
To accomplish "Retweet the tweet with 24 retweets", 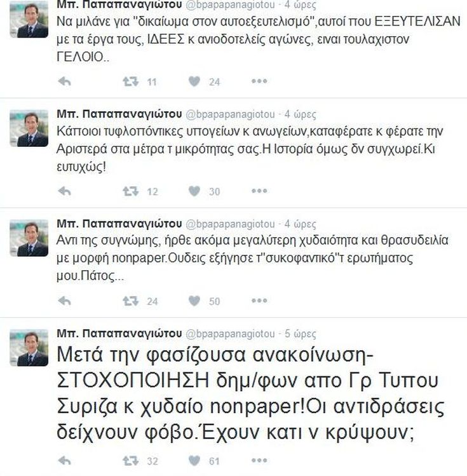I will coord(130,301).
